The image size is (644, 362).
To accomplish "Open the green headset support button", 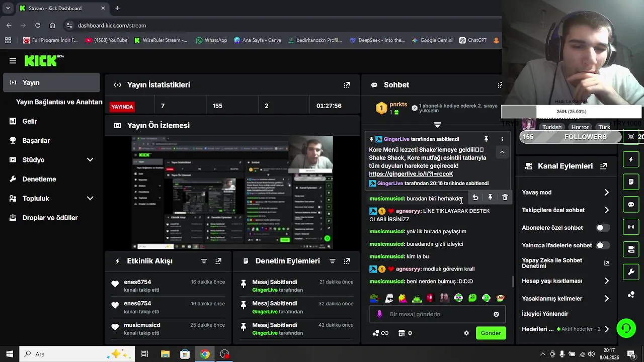I will click(x=626, y=328).
